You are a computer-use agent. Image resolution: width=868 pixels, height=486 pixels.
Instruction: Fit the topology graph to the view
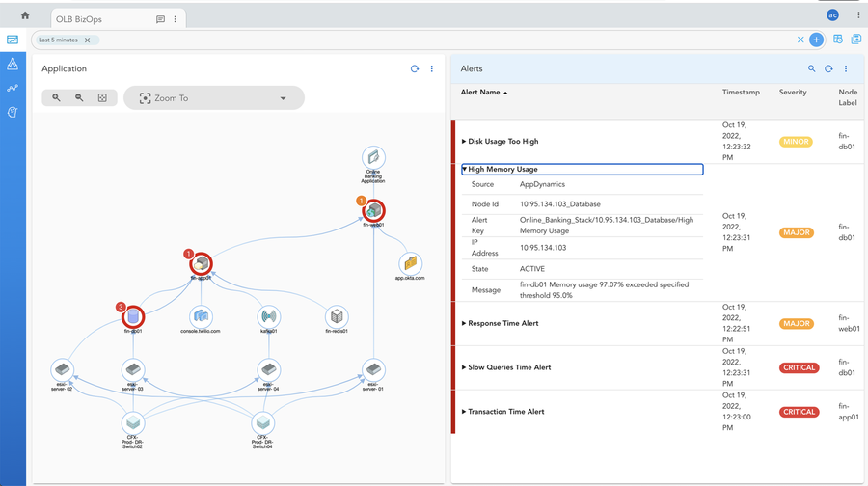coord(102,97)
